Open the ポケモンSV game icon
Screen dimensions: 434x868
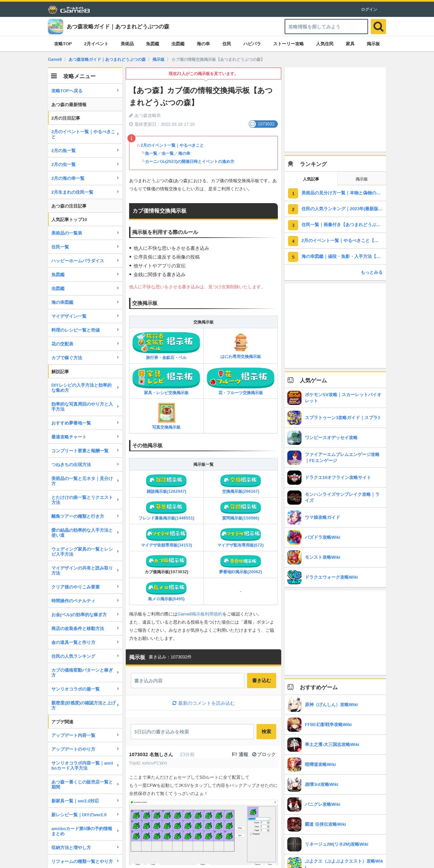coord(294,397)
